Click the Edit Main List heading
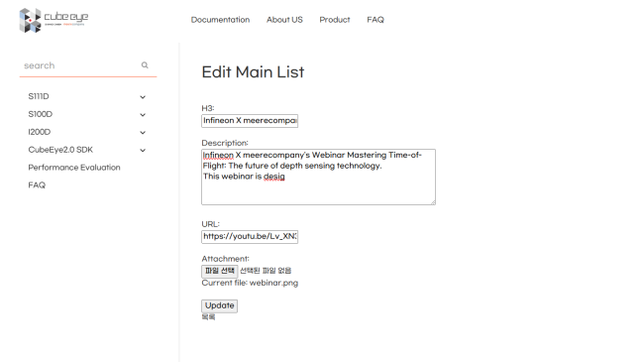The height and width of the screenshot is (362, 644). pyautogui.click(x=253, y=72)
